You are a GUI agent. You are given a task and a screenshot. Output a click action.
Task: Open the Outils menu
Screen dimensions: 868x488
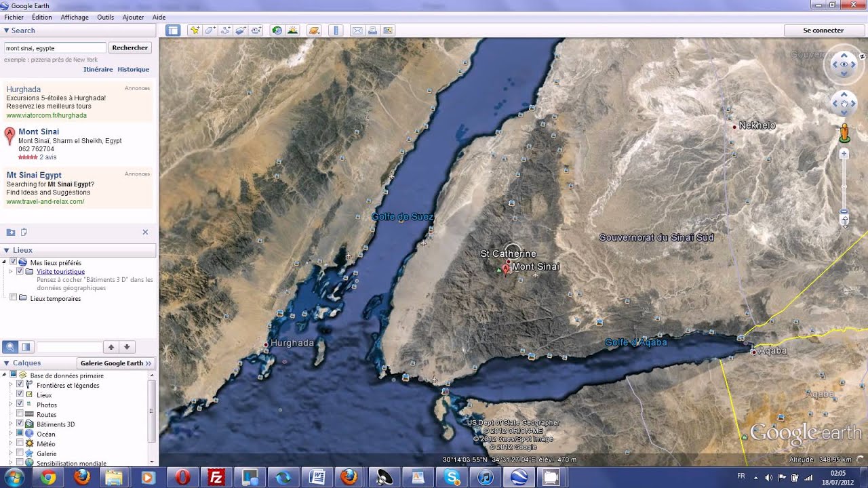pos(105,17)
